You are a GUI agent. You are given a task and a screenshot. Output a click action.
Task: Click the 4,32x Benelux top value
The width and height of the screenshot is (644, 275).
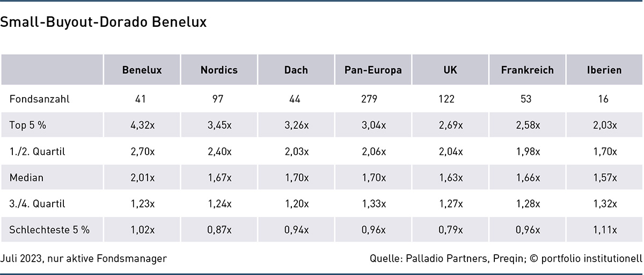click(x=142, y=125)
